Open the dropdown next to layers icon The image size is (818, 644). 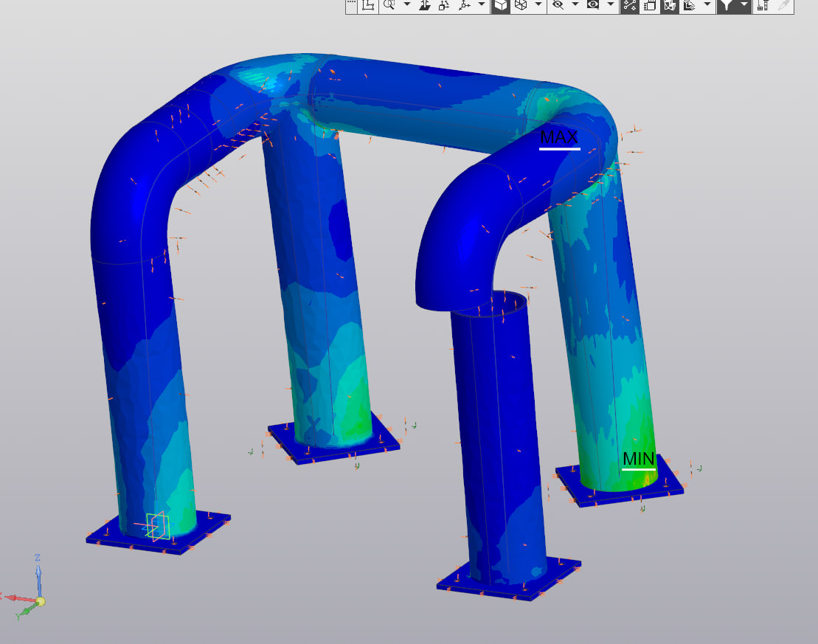(707, 5)
